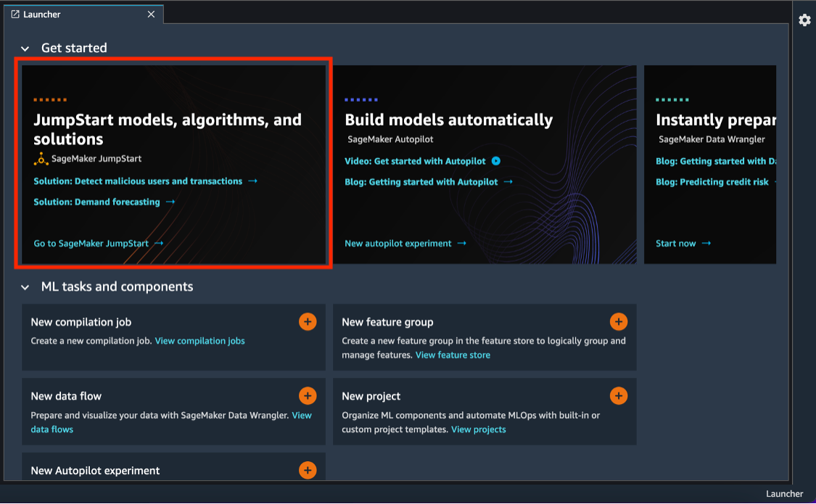Click the play icon next to Autopilot video link
The width and height of the screenshot is (816, 504).
[x=495, y=161]
